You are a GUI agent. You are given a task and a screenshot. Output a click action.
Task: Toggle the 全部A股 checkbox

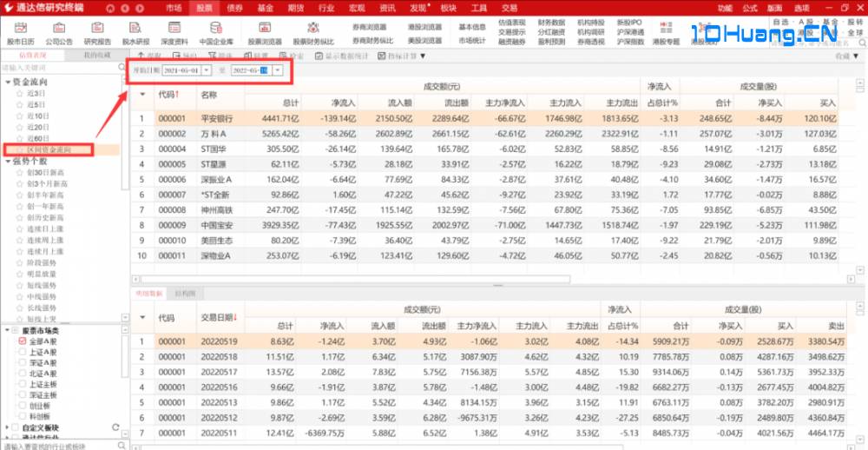[23, 341]
